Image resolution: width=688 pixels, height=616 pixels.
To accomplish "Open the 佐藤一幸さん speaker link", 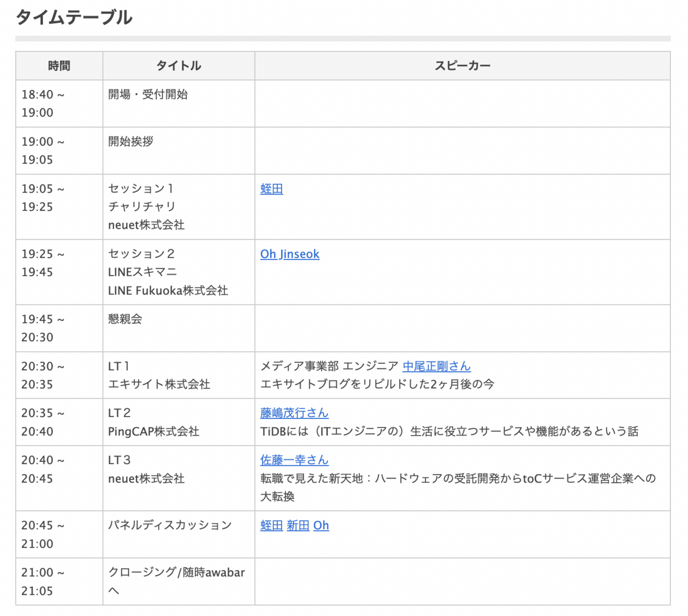I will click(294, 460).
